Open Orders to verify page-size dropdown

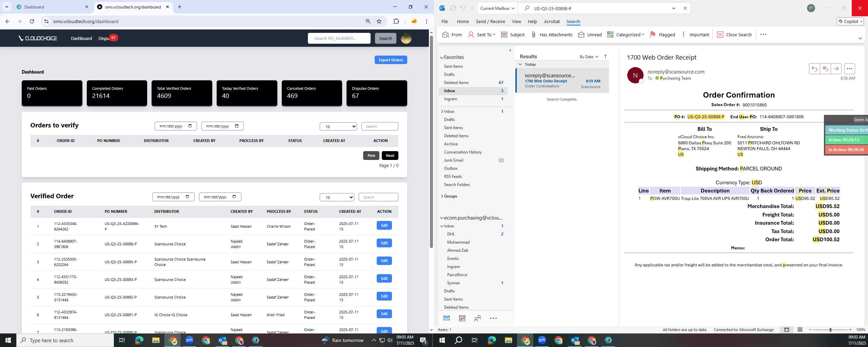(x=338, y=126)
